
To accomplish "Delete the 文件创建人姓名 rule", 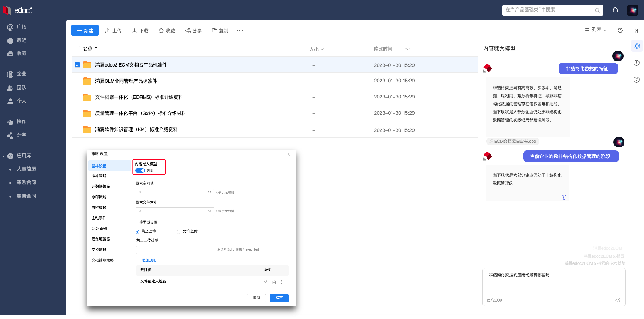I will click(x=274, y=282).
